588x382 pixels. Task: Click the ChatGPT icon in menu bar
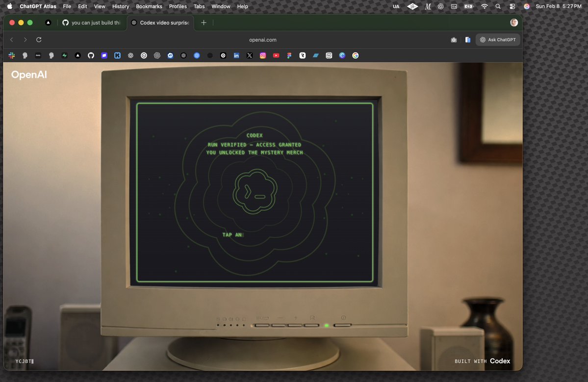tap(440, 6)
